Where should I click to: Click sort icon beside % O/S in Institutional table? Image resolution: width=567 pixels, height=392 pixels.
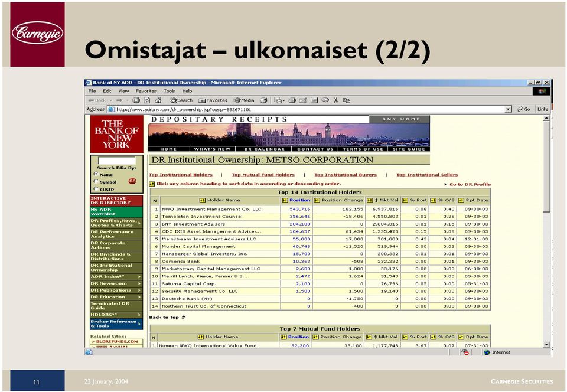coord(433,200)
